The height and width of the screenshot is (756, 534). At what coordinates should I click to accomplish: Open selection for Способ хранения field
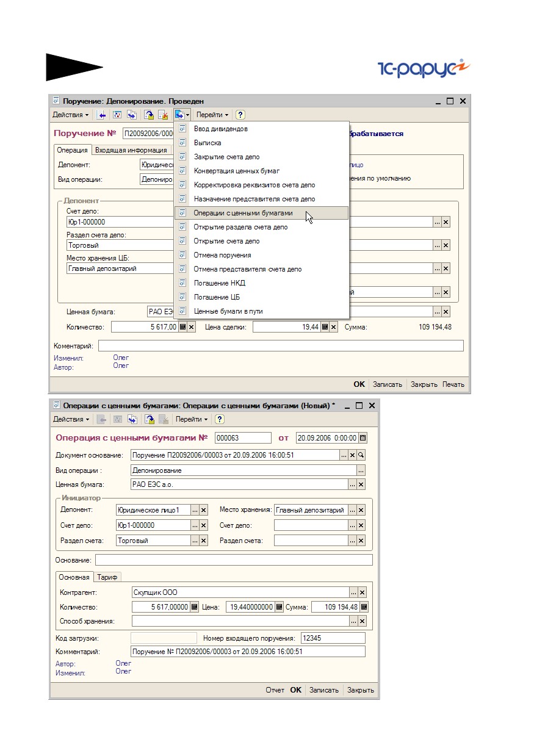(353, 621)
